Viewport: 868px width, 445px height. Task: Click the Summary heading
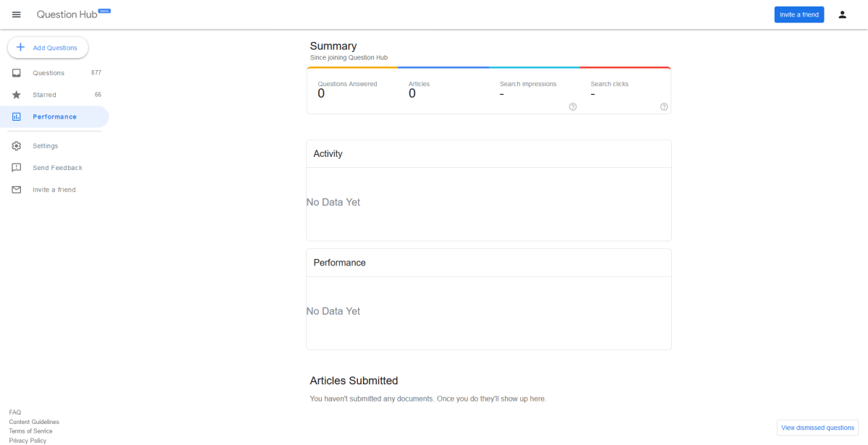pyautogui.click(x=333, y=46)
